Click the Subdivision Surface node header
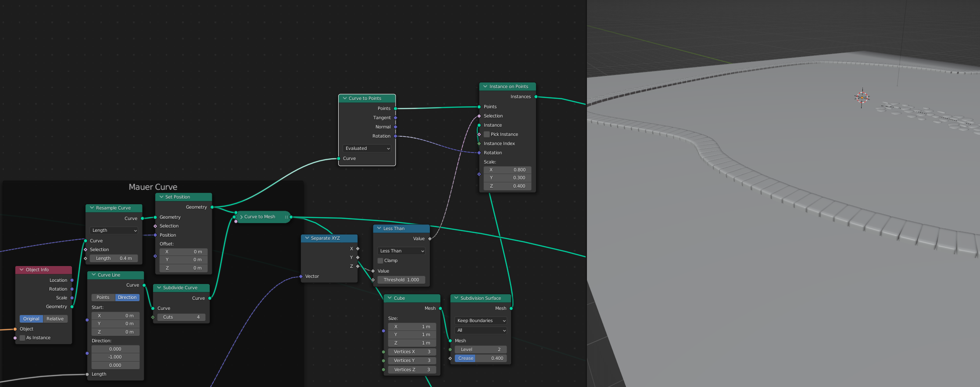 coord(480,298)
